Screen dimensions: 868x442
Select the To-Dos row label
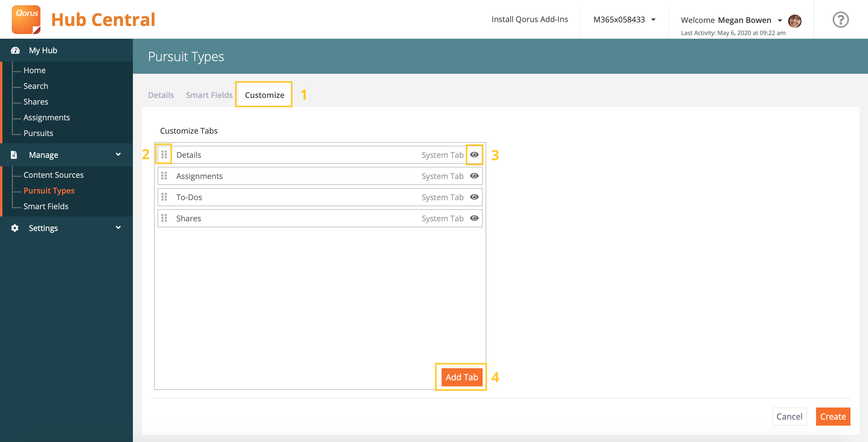tap(189, 197)
